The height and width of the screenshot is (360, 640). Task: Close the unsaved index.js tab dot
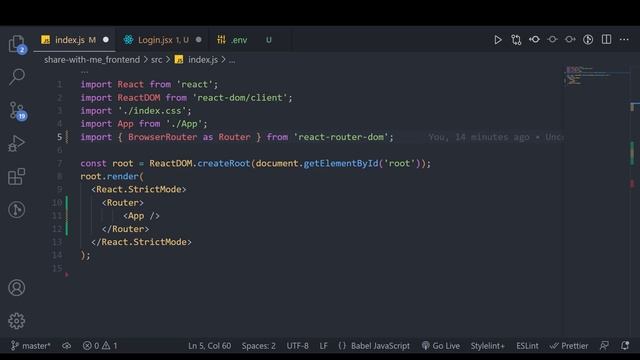[106, 40]
